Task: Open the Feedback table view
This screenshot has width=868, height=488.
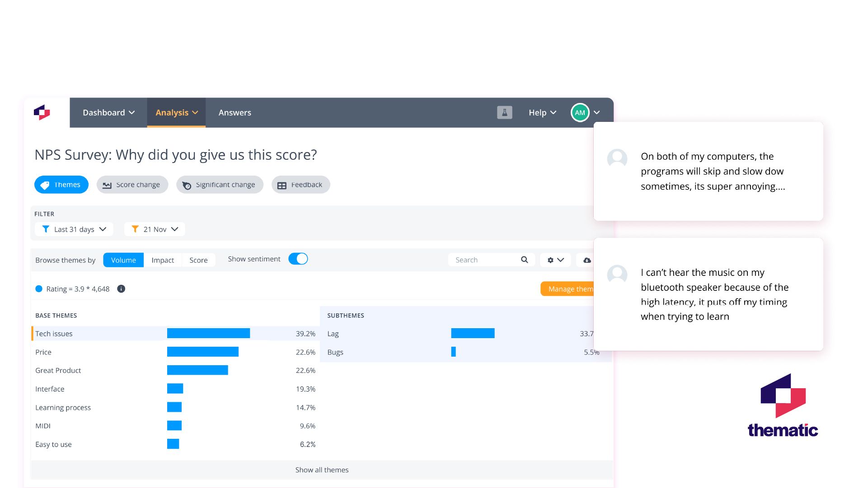Action: [x=300, y=184]
